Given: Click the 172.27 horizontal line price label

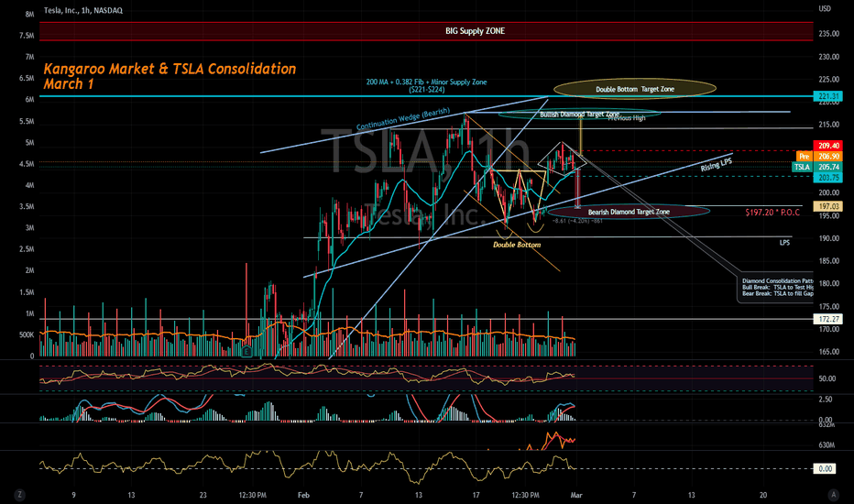Looking at the screenshot, I should 827,319.
